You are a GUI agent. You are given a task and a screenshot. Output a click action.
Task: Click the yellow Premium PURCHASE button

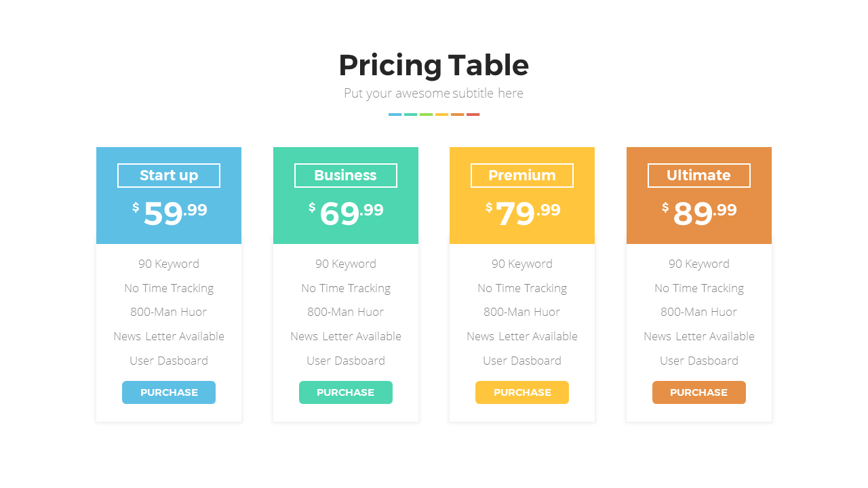[x=522, y=392]
